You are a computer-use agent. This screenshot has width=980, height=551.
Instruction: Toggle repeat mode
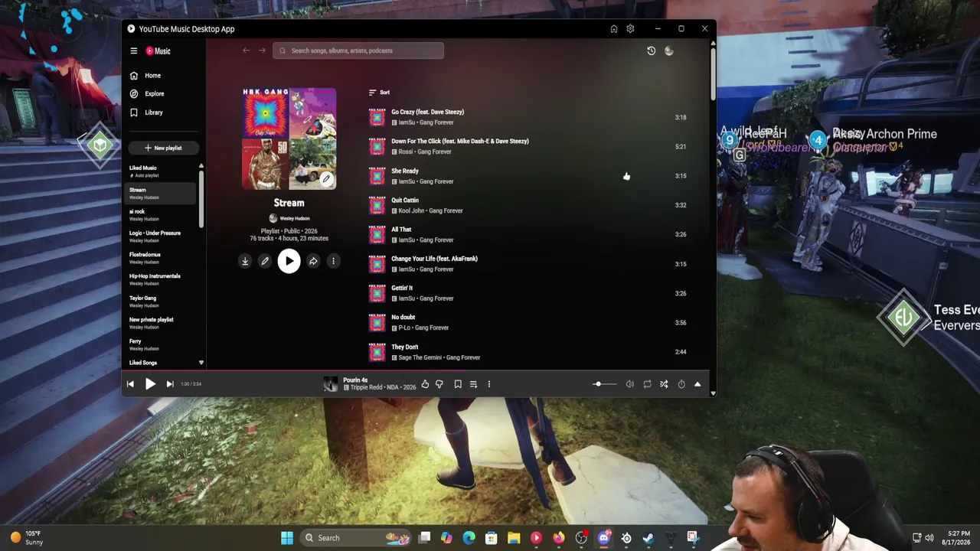[x=647, y=384]
